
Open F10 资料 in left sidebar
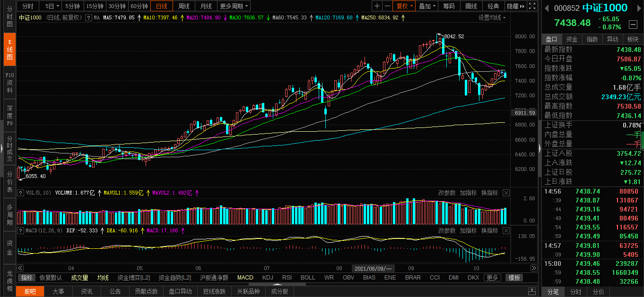9,82
